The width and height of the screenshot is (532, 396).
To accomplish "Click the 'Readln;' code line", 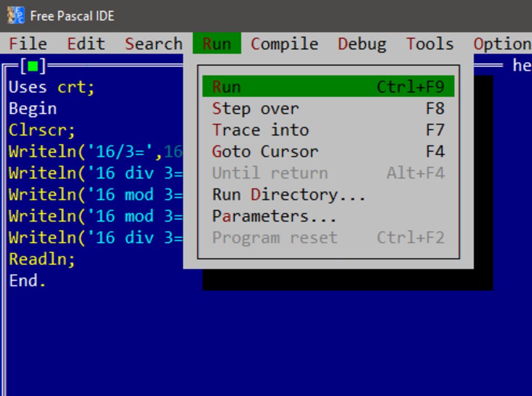I will click(42, 260).
